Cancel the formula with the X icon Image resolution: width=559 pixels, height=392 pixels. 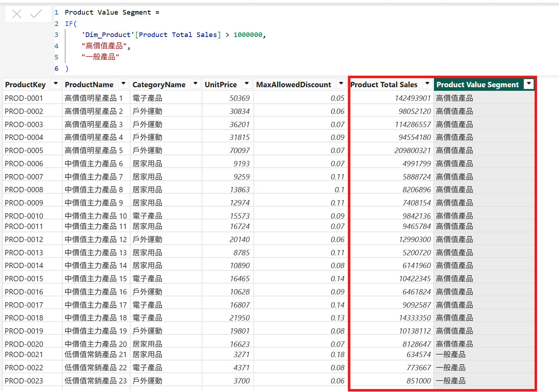[17, 14]
